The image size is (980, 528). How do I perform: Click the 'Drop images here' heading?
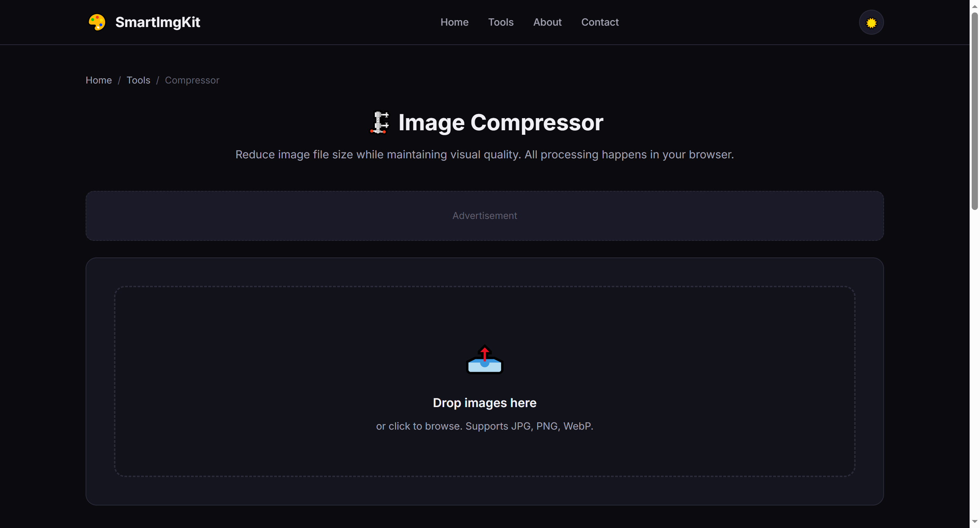[x=484, y=403]
